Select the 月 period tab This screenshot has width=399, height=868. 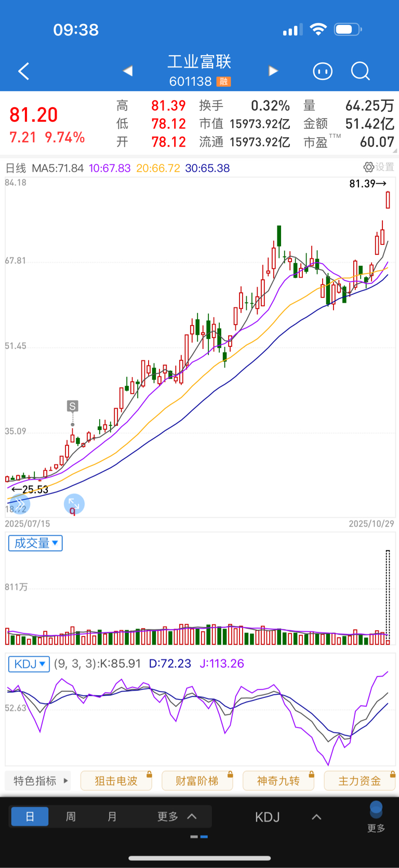point(112,817)
